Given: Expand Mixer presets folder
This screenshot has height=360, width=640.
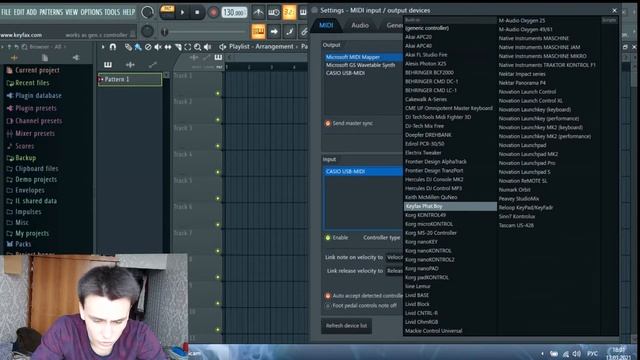Looking at the screenshot, I should click(x=31, y=133).
